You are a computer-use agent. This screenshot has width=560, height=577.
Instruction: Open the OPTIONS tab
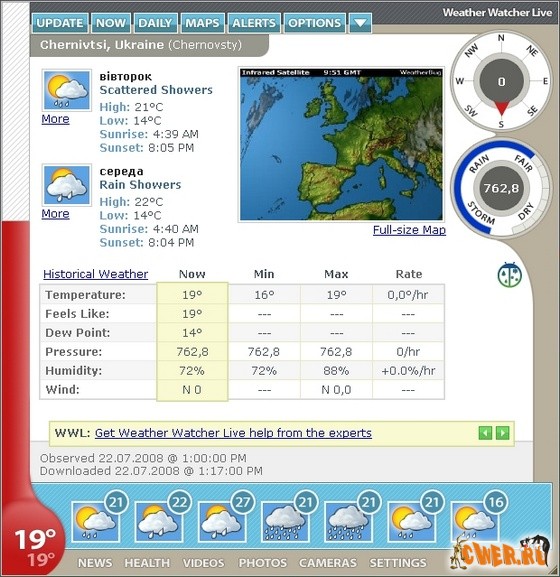[x=315, y=23]
